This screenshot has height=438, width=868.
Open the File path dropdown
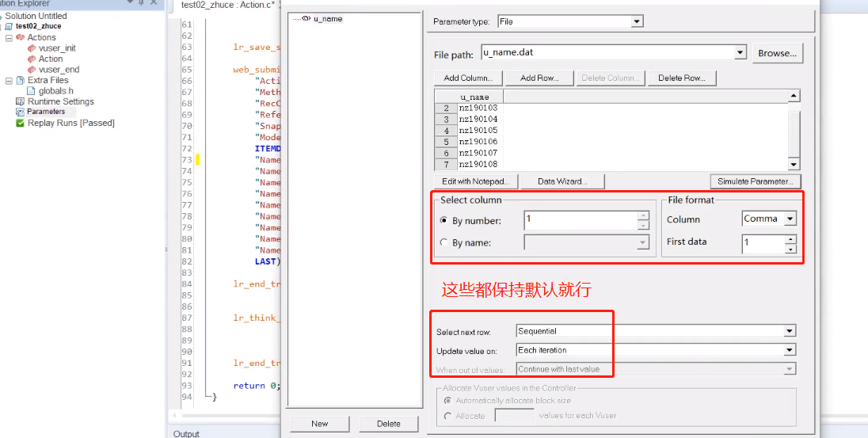pos(740,52)
